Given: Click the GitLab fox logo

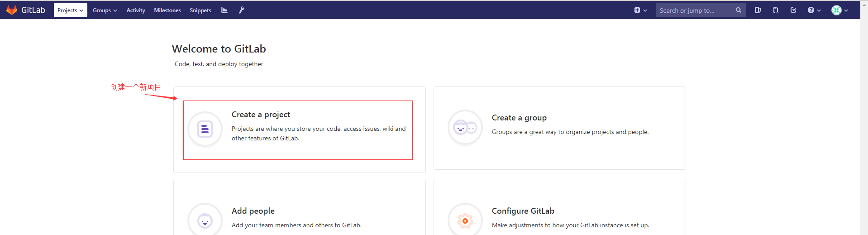Looking at the screenshot, I should tap(12, 10).
